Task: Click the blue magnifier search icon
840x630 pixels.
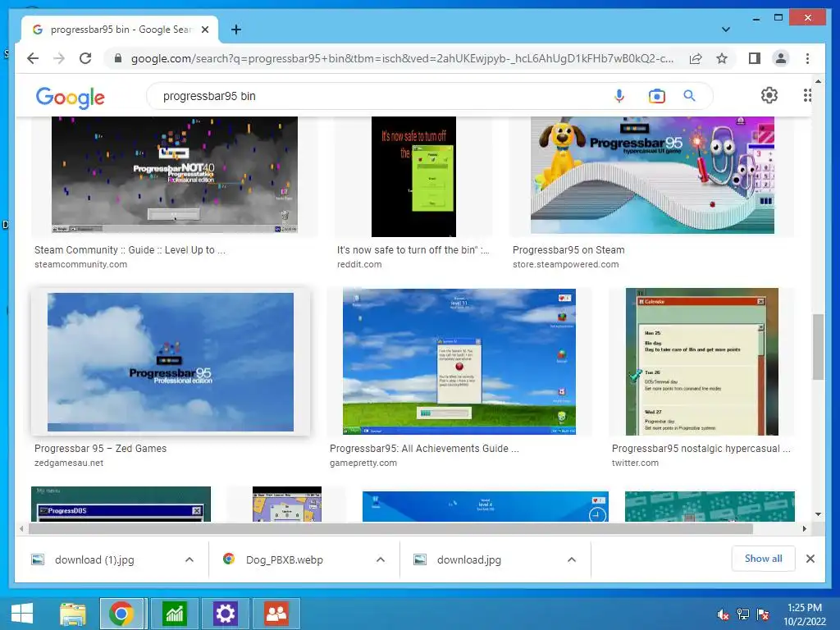Action: [x=689, y=96]
